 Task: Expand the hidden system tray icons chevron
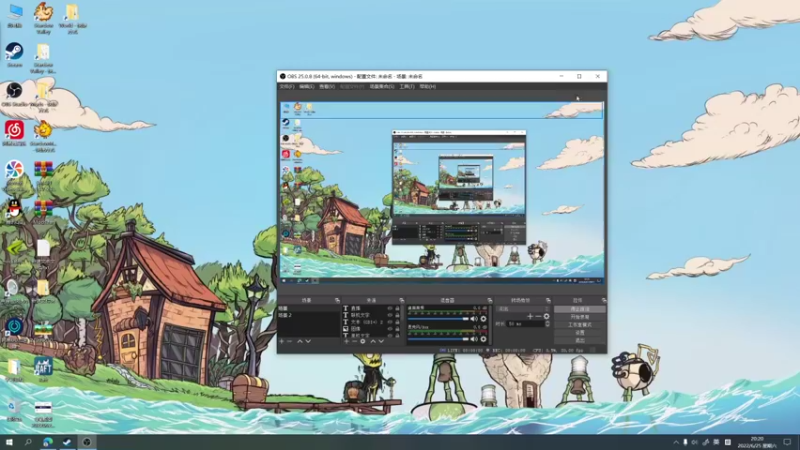[x=676, y=442]
